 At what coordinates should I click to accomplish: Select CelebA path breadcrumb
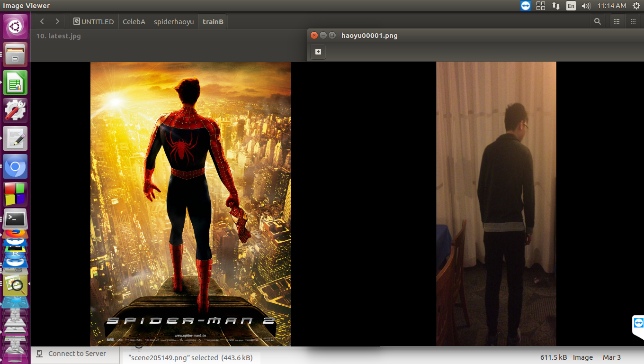[x=134, y=21]
